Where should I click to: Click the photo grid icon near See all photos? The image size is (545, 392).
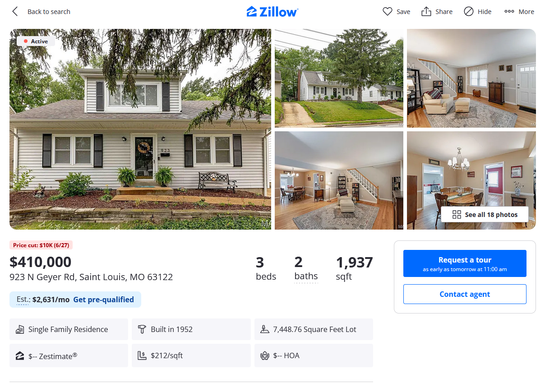click(457, 215)
